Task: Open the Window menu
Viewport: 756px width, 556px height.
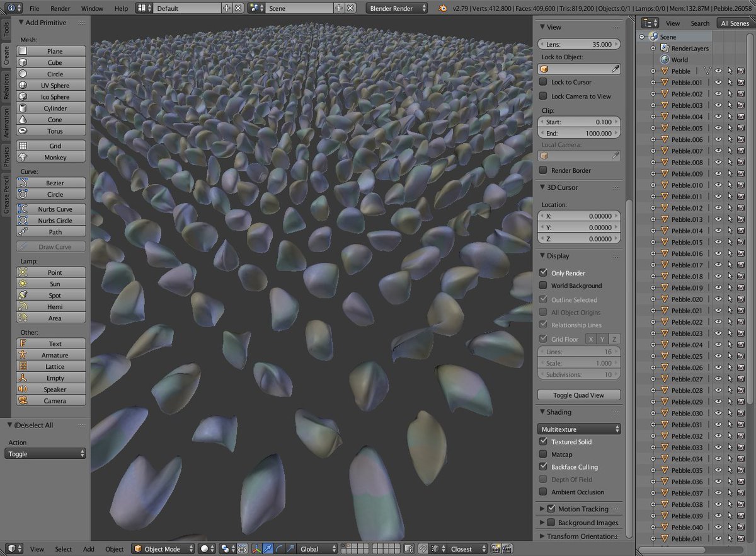Action: click(93, 9)
